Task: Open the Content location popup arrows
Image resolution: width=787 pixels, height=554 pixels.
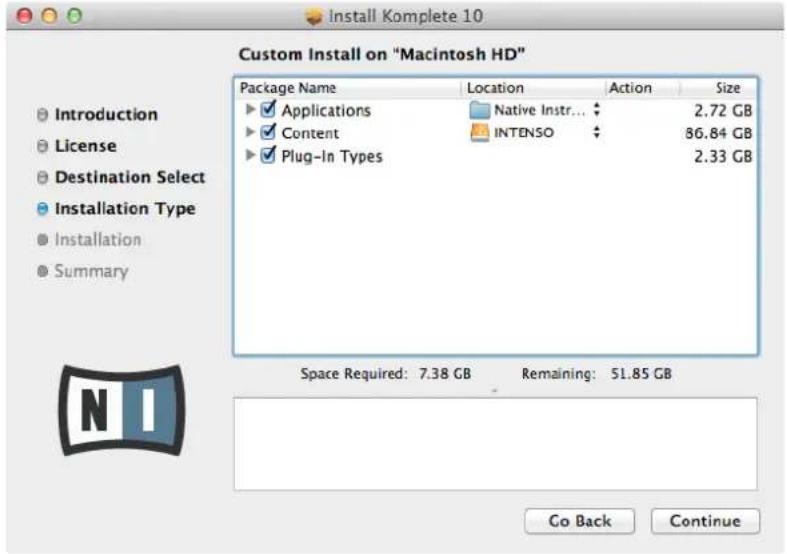Action: click(596, 132)
